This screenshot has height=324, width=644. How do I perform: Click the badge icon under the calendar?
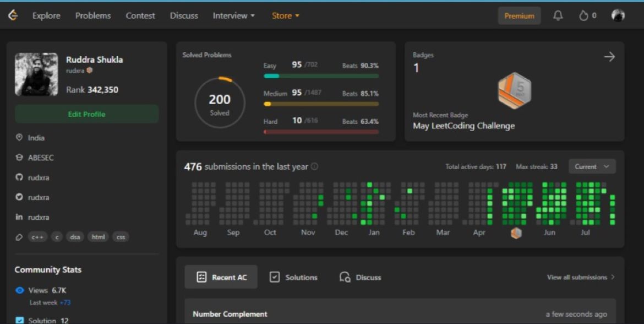516,233
